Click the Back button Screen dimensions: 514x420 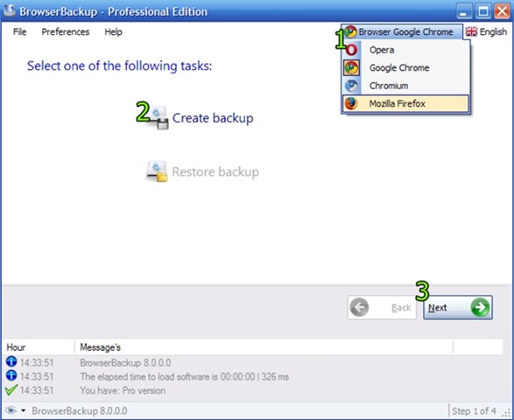[x=382, y=307]
